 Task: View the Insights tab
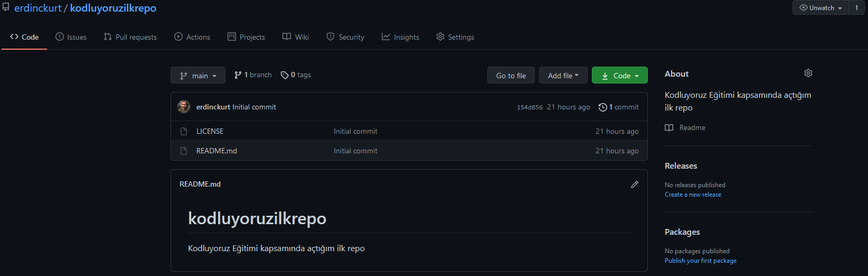(x=401, y=37)
